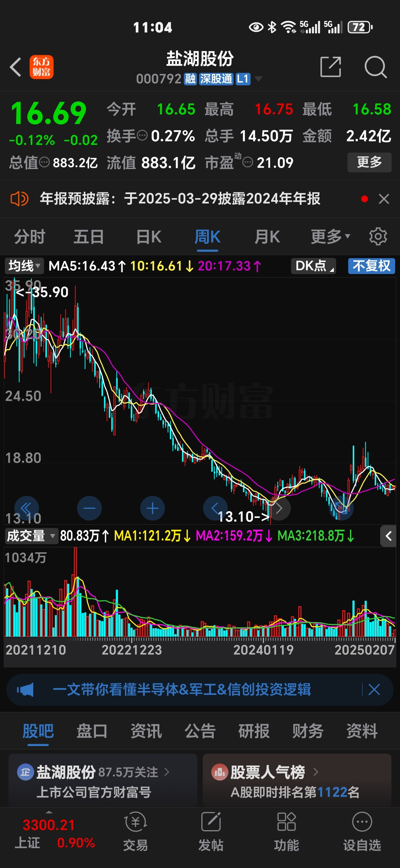Tap the 总值 info icon

tap(45, 162)
